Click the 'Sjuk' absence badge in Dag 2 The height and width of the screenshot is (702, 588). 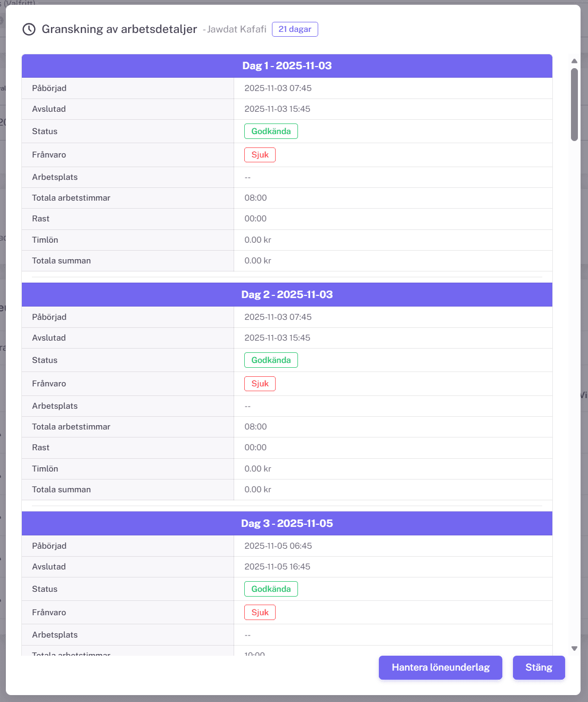260,384
